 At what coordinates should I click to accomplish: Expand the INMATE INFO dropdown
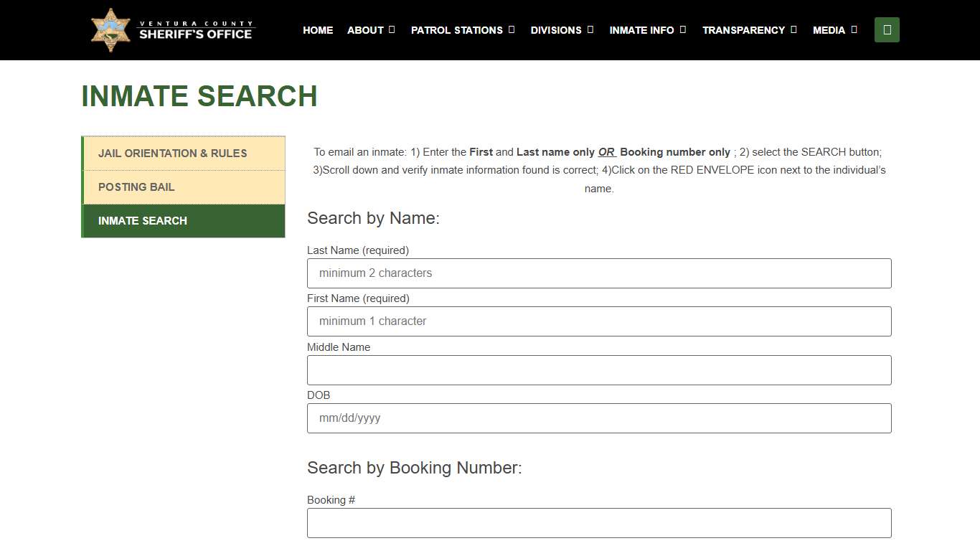(x=683, y=29)
